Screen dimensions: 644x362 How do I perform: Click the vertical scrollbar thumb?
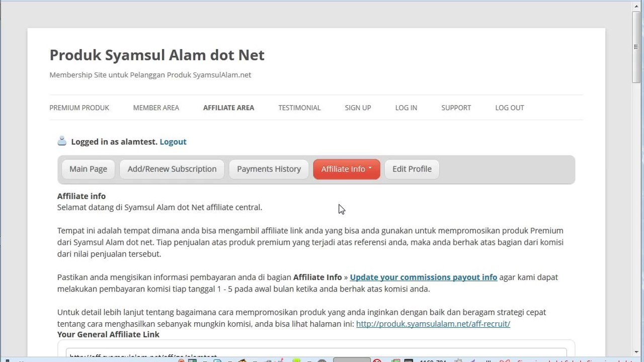(x=636, y=48)
